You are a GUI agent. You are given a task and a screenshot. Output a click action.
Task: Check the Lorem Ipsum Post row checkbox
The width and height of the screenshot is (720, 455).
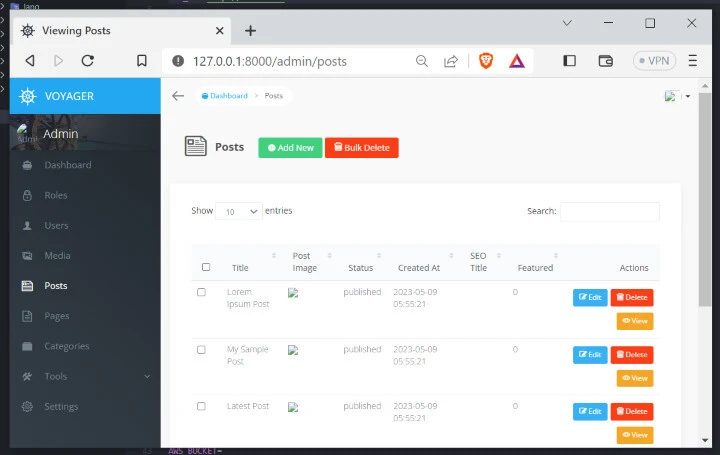point(201,292)
